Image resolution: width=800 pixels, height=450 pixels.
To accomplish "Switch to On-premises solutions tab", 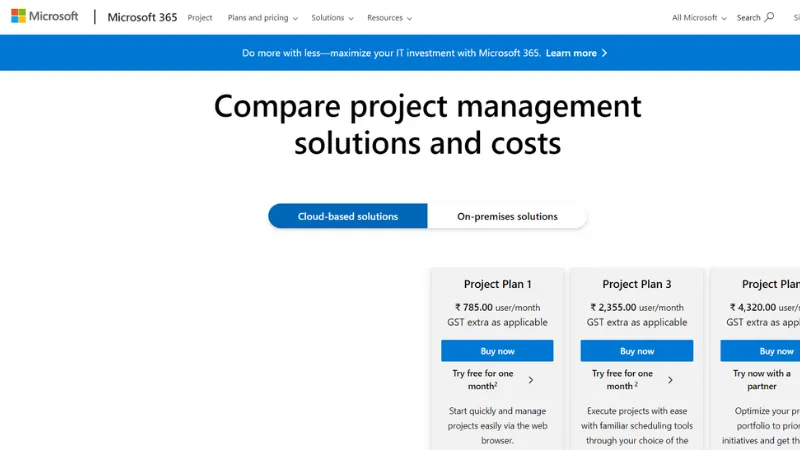I will point(507,216).
